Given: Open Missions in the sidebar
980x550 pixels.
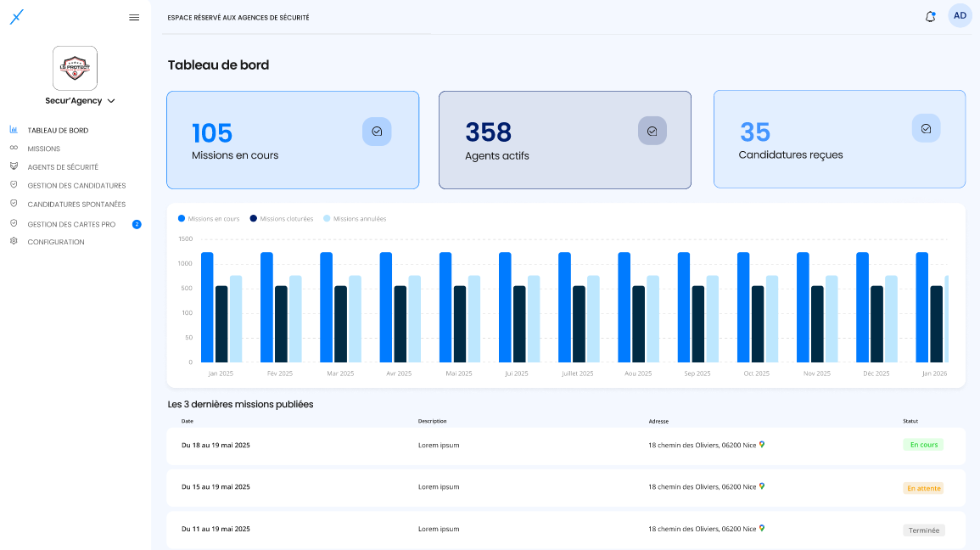Looking at the screenshot, I should click(43, 149).
